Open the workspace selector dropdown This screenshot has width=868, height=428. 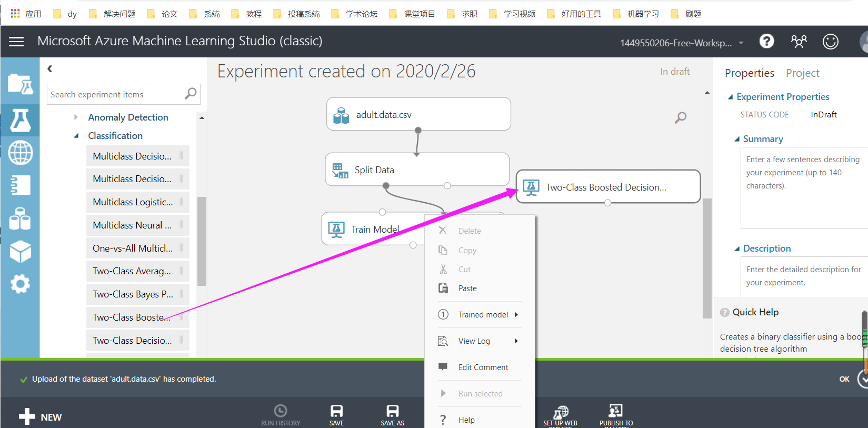682,43
